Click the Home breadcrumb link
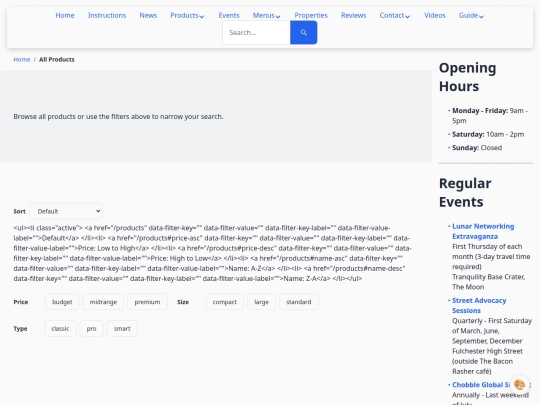The height and width of the screenshot is (405, 540). tap(22, 60)
